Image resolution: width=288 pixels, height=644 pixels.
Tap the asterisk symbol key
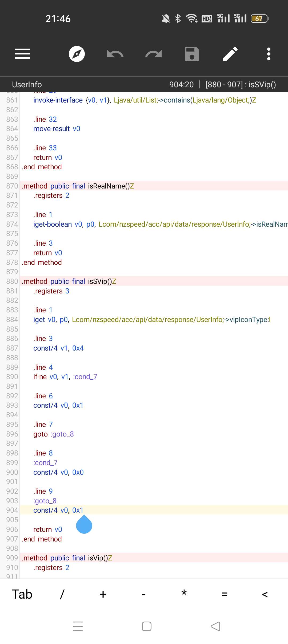(184, 594)
